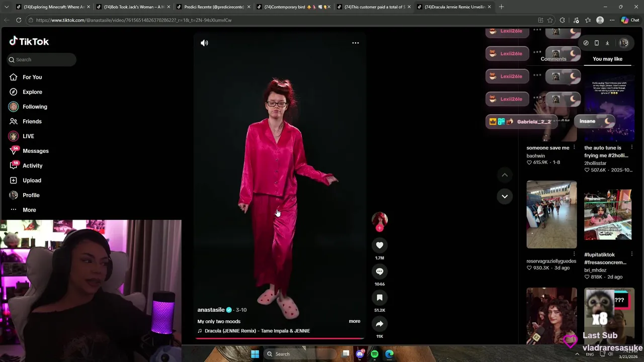The height and width of the screenshot is (362, 644).
Task: Click the 2hollisstar username
Action: [595, 163]
